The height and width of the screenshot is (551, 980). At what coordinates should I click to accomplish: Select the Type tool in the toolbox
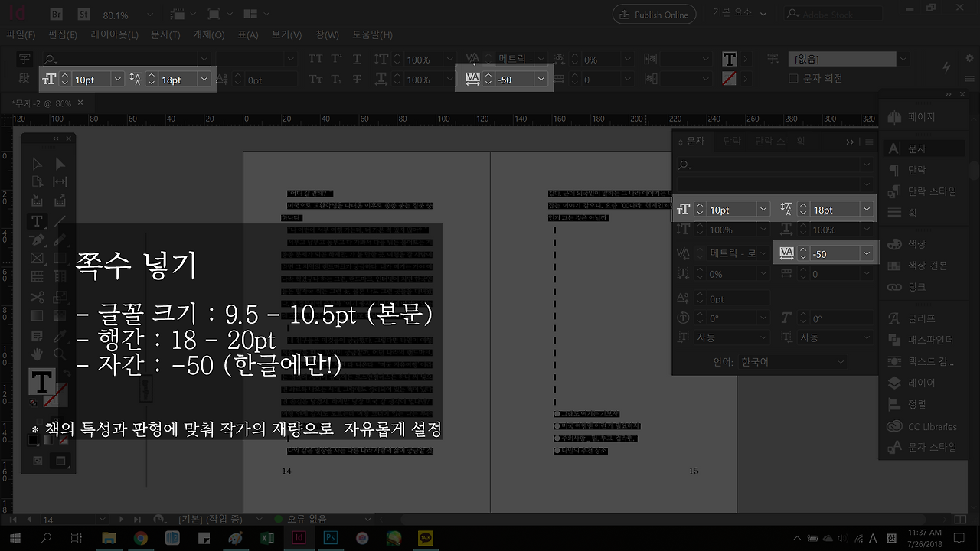pos(37,221)
